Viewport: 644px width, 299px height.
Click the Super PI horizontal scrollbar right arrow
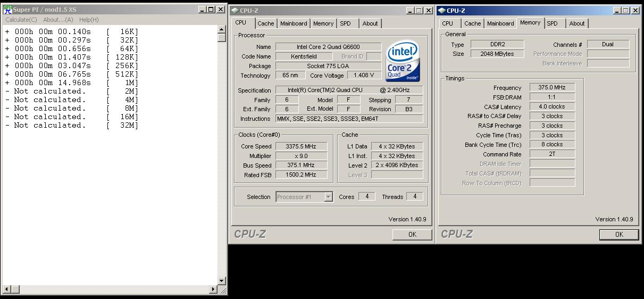coord(213,289)
